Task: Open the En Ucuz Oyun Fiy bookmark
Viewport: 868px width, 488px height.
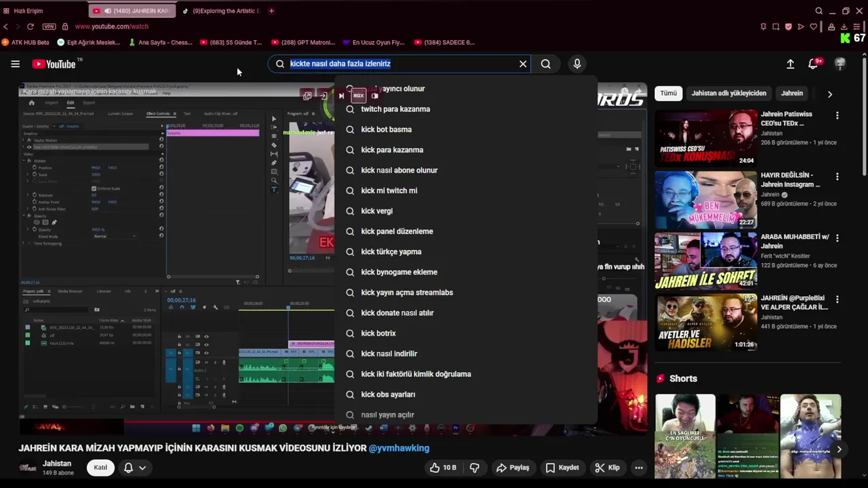Action: (374, 42)
